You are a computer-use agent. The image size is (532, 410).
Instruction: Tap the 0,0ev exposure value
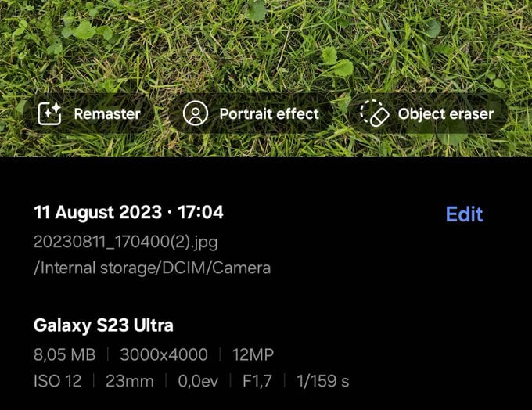[198, 381]
